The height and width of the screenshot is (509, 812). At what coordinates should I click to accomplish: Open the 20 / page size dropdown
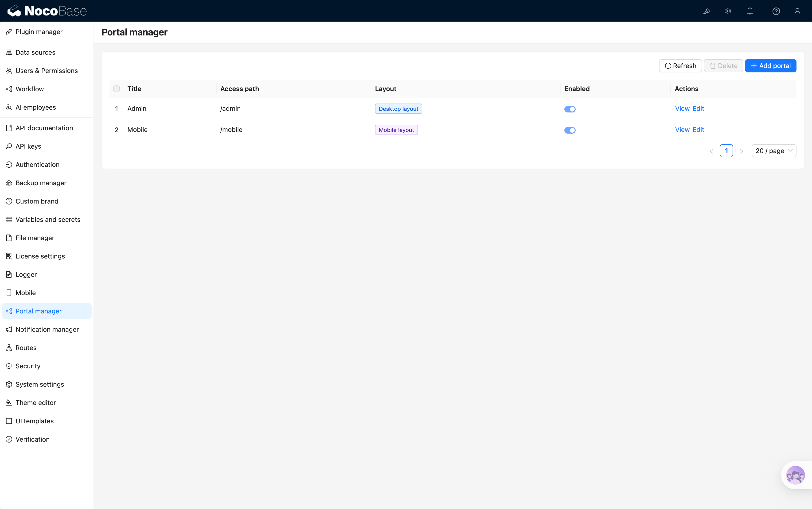[774, 151]
